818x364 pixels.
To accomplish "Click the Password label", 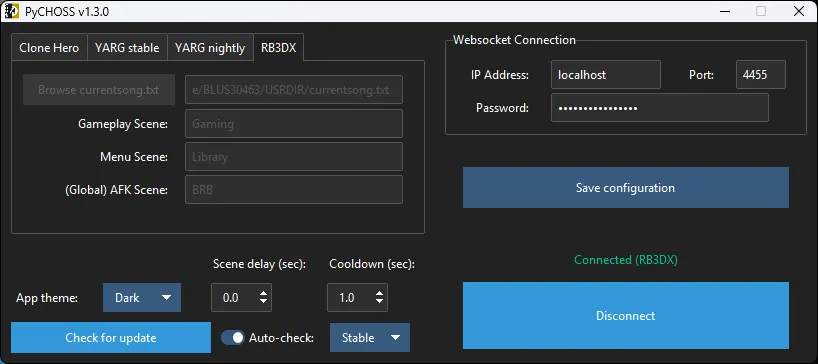I will 502,108.
